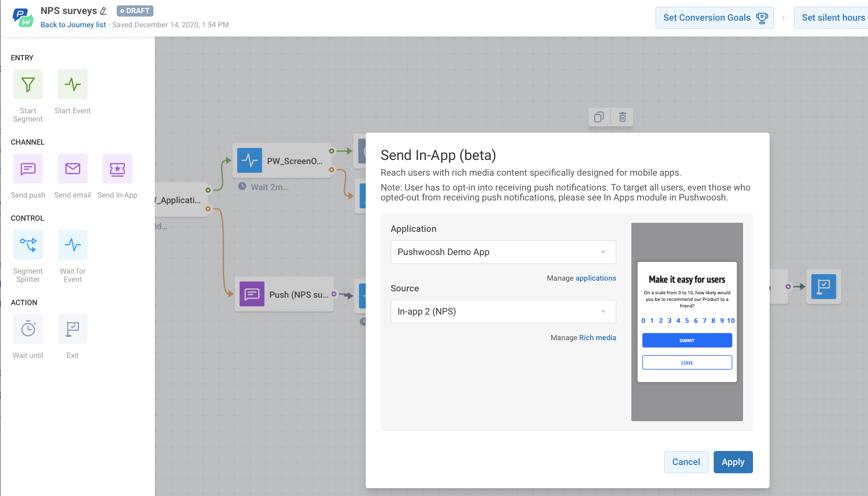Select the Send push channel icon
Screen dimensions: 868x496
[x=28, y=169]
